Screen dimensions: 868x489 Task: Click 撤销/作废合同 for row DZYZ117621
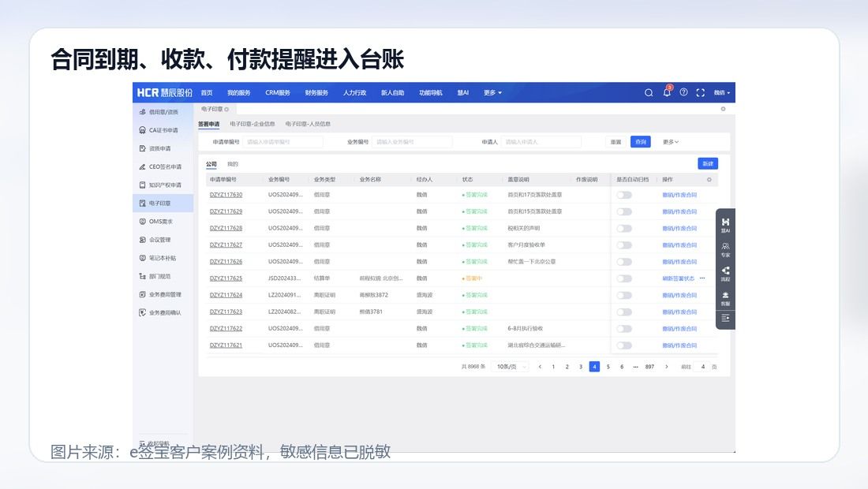pyautogui.click(x=679, y=345)
